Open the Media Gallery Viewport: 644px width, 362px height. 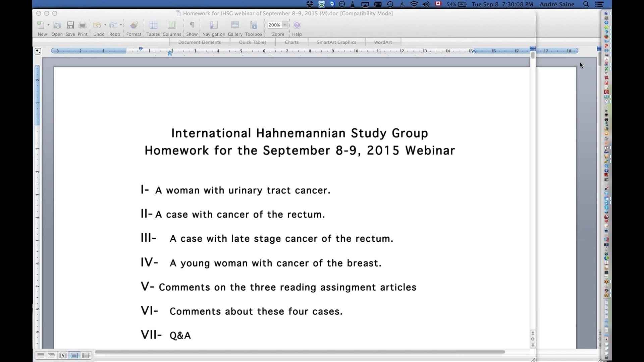[235, 25]
